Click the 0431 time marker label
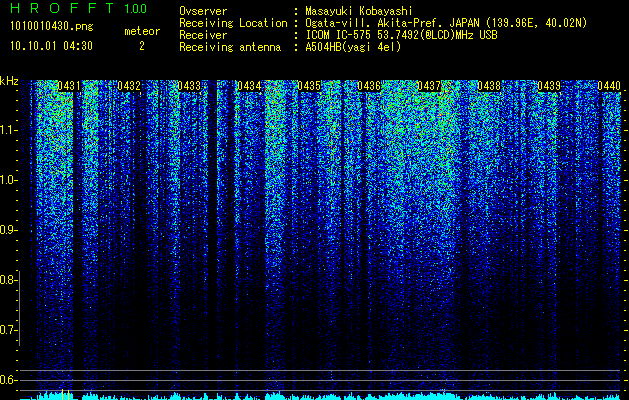Image resolution: width=629 pixels, height=400 pixels. point(69,86)
